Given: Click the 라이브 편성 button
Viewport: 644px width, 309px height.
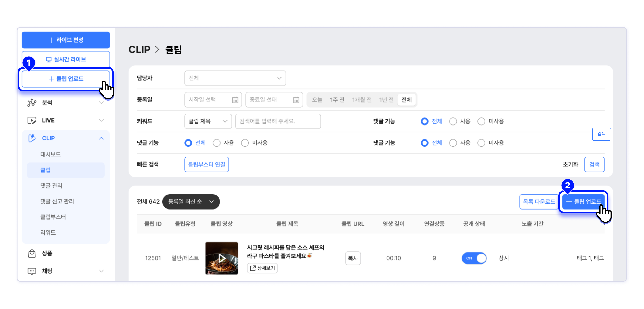Looking at the screenshot, I should [x=65, y=40].
